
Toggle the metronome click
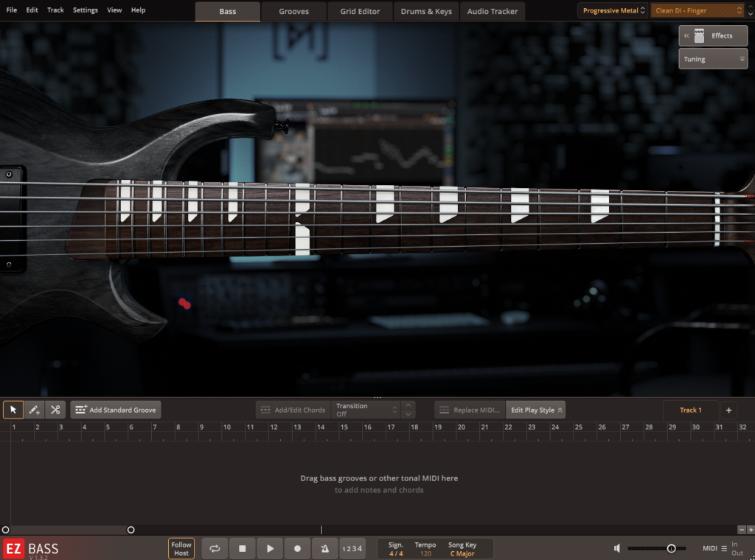pyautogui.click(x=324, y=548)
